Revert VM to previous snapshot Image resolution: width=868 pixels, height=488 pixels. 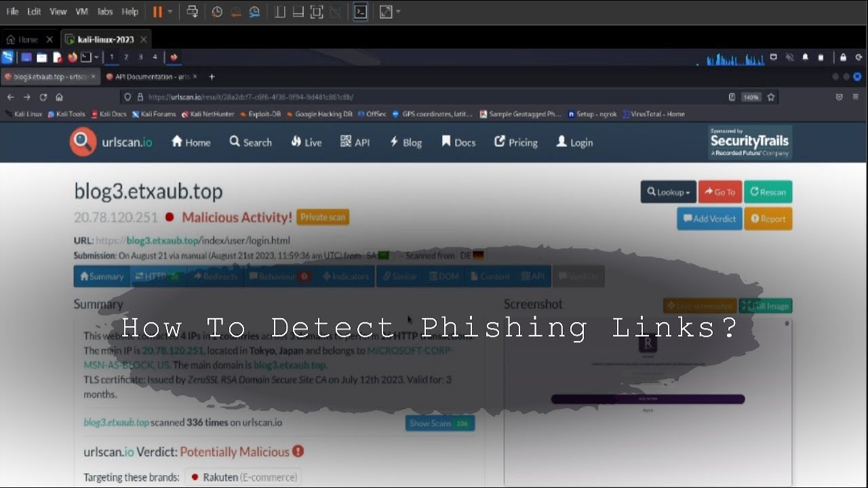tap(236, 12)
